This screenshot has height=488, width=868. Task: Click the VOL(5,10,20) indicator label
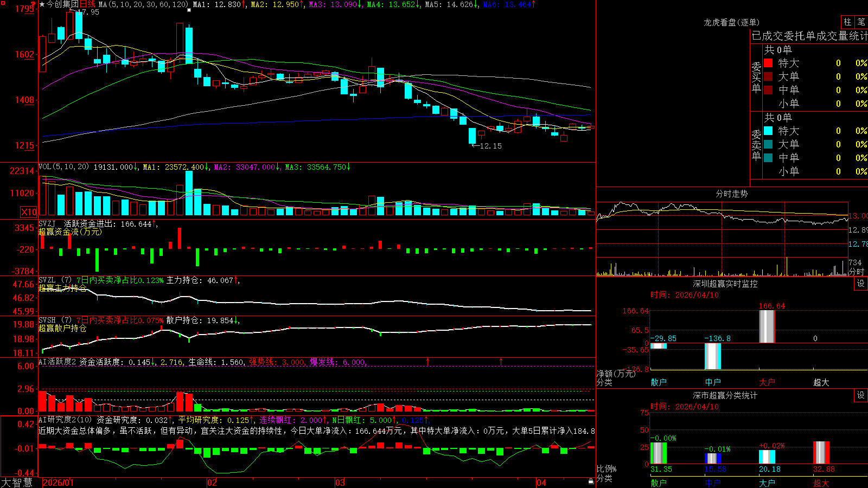point(63,167)
